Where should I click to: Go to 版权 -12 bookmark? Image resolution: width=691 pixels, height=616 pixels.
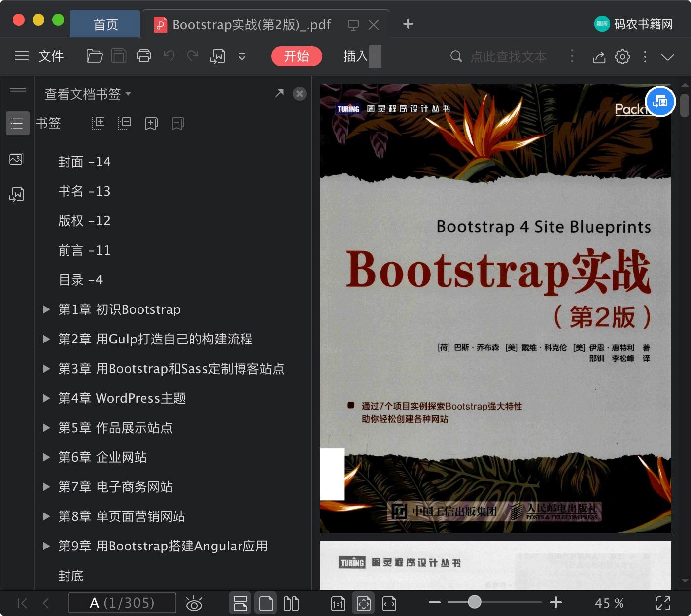click(84, 221)
